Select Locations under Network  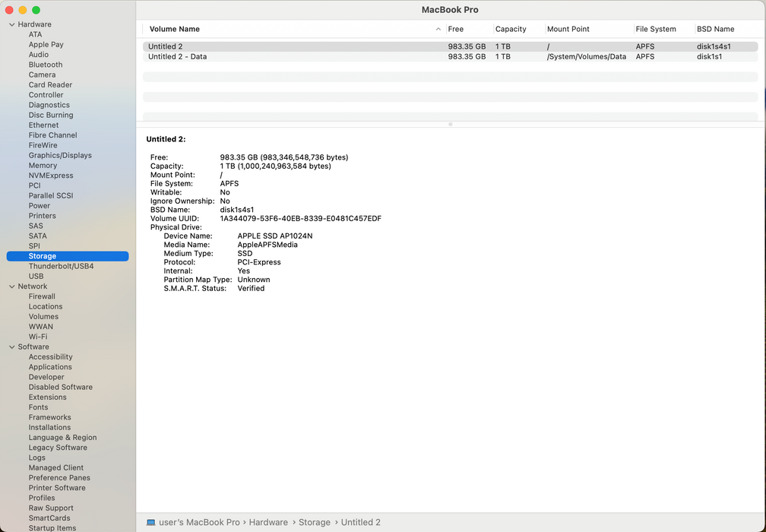point(46,306)
